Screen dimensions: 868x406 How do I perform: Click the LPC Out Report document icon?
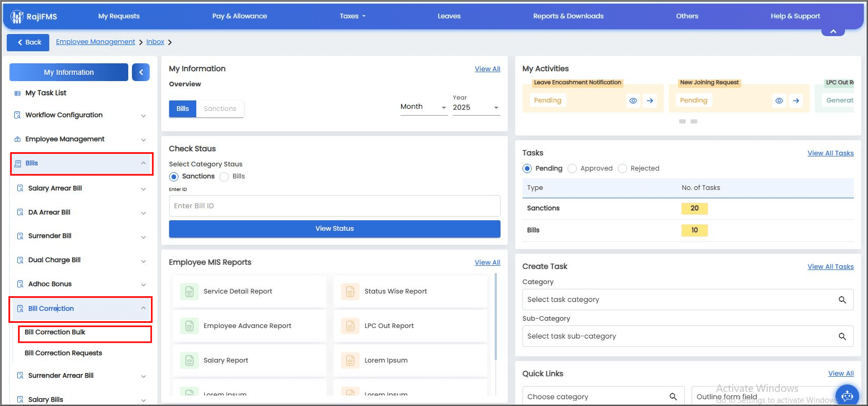[x=350, y=326]
